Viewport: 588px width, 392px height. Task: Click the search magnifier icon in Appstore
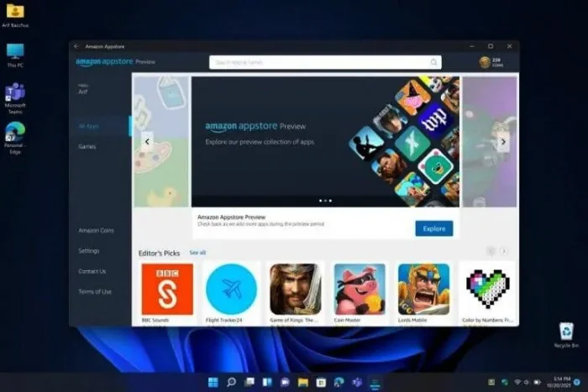tap(434, 62)
